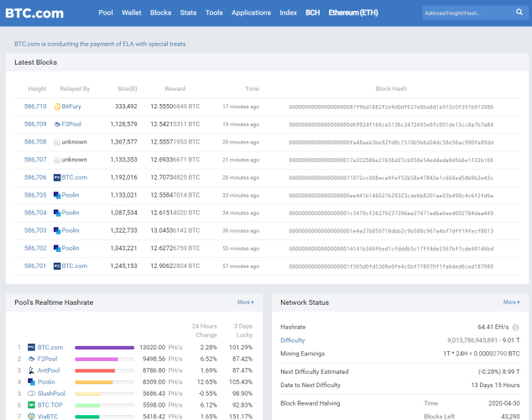532x420 pixels.
Task: Open block hash ending ced187989
Action: [391, 266]
